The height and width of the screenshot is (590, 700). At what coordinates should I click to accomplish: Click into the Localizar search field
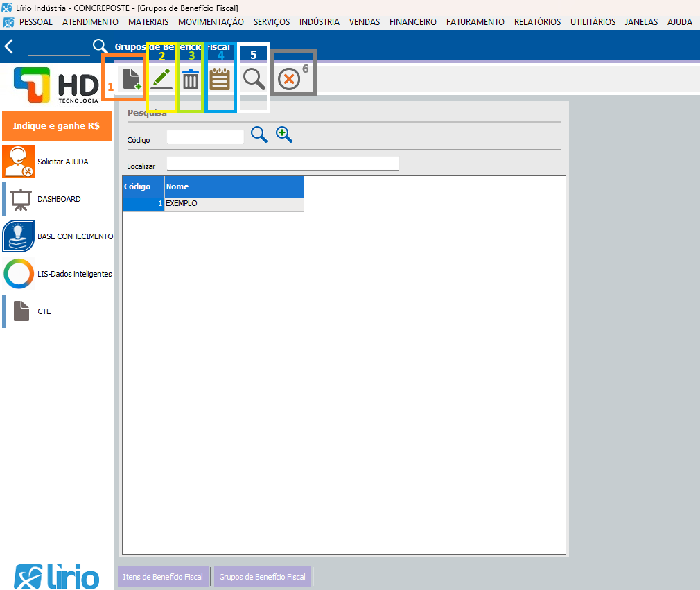(x=283, y=164)
